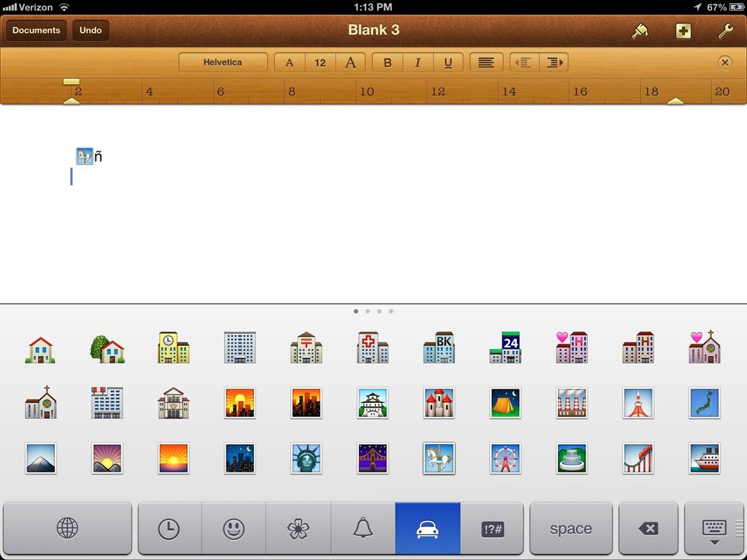Switch to the bell objects emoji category
This screenshot has height=560, width=747.
(363, 529)
